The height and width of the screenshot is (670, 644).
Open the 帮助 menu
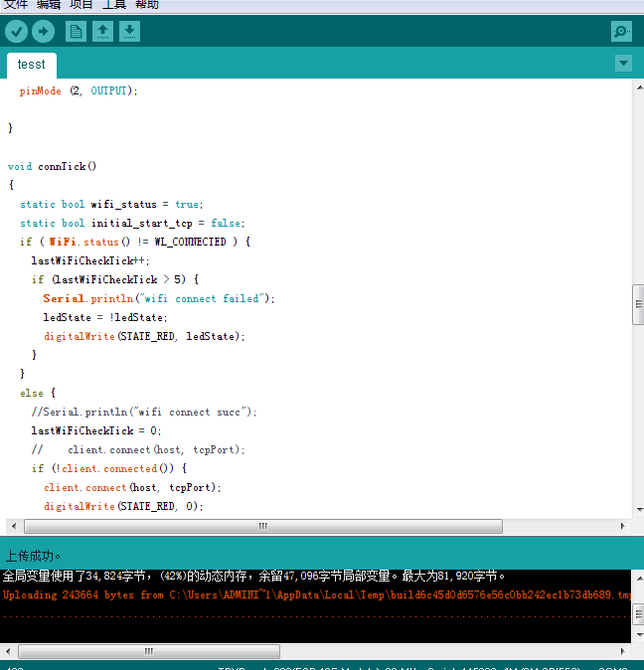point(147,5)
